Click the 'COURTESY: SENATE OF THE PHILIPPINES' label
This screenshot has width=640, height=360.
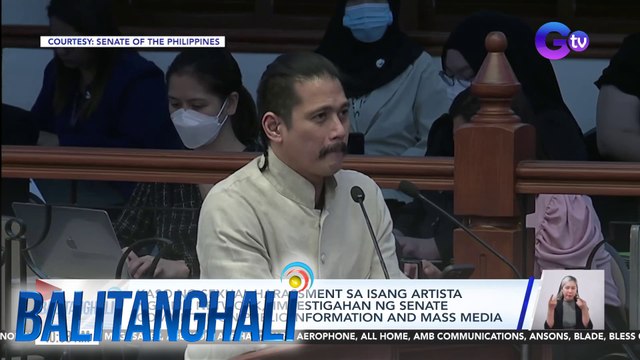(x=133, y=42)
